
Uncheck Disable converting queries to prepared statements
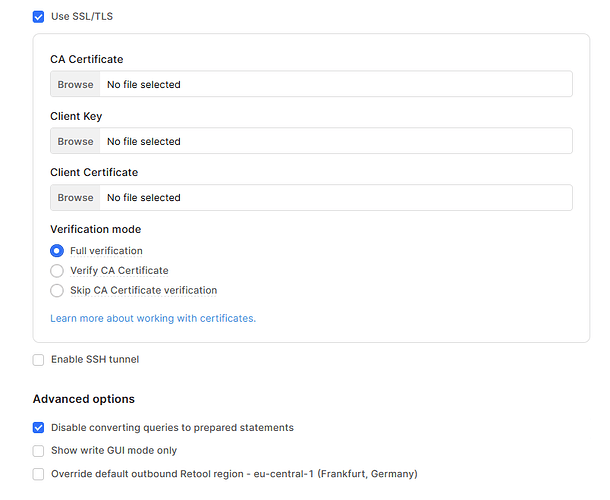pos(38,428)
